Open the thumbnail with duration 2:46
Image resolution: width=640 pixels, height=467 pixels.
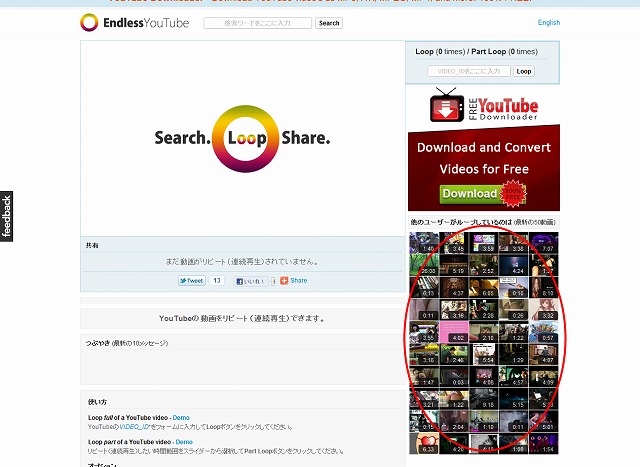454,354
